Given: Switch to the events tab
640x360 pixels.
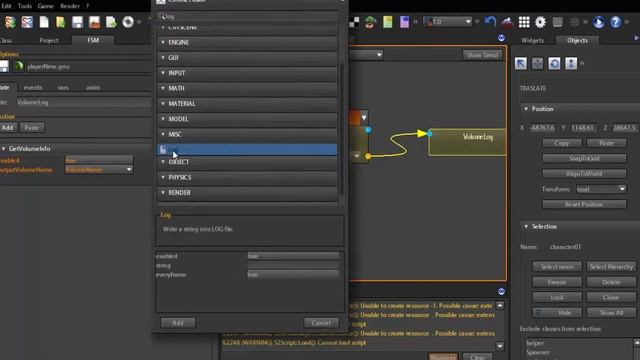Looking at the screenshot, I should pyautogui.click(x=33, y=87).
